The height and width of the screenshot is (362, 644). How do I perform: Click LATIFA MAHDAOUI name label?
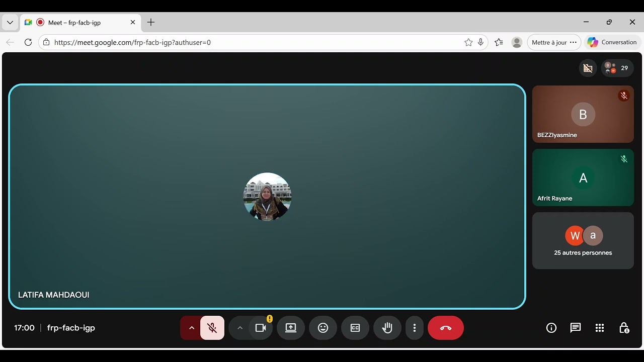coord(54,295)
